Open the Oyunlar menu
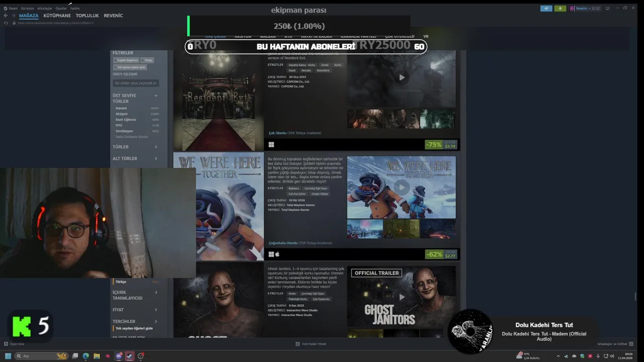This screenshot has height=362, width=644. click(x=61, y=9)
